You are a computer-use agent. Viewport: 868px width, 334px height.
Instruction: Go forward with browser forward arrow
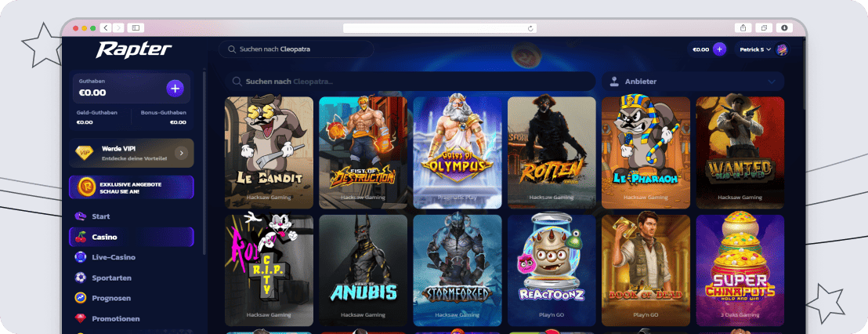click(x=118, y=27)
